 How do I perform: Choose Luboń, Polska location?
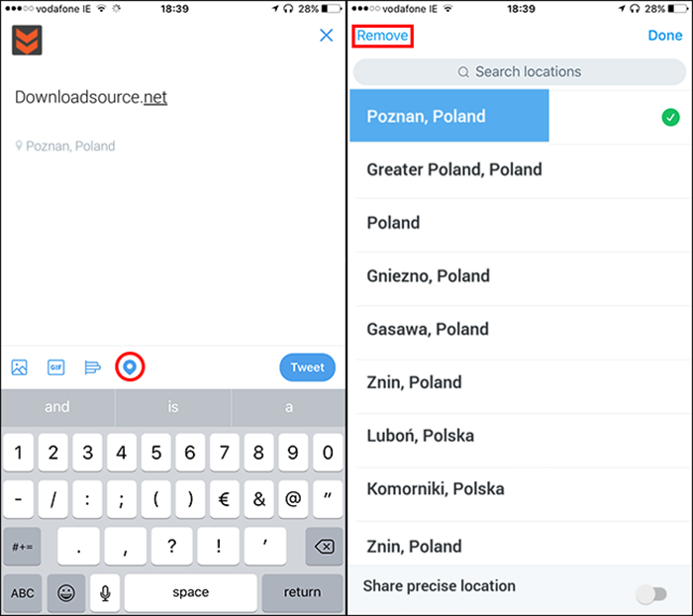[521, 436]
